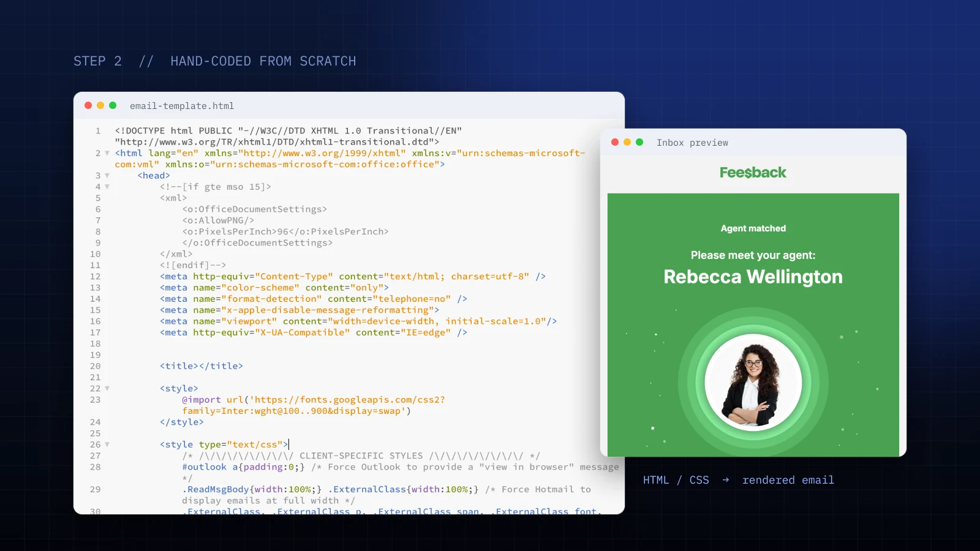Image resolution: width=980 pixels, height=551 pixels.
Task: Click the email-template.html file name title
Action: [182, 106]
